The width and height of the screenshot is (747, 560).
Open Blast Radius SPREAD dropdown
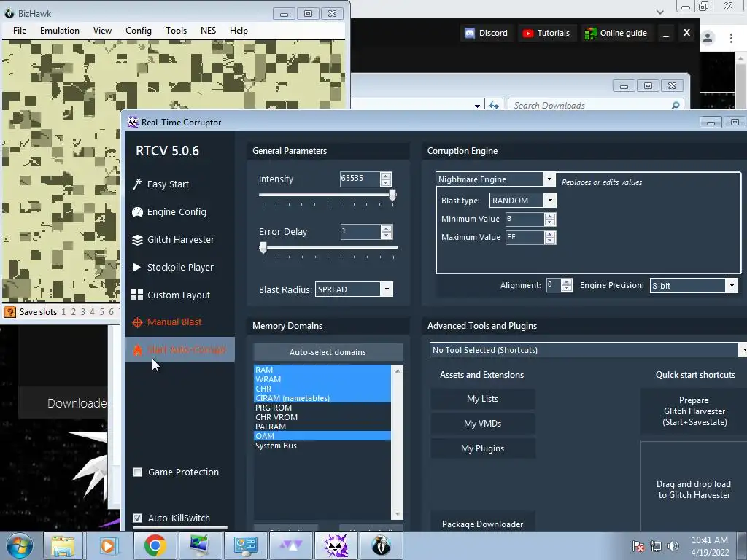[x=387, y=289]
